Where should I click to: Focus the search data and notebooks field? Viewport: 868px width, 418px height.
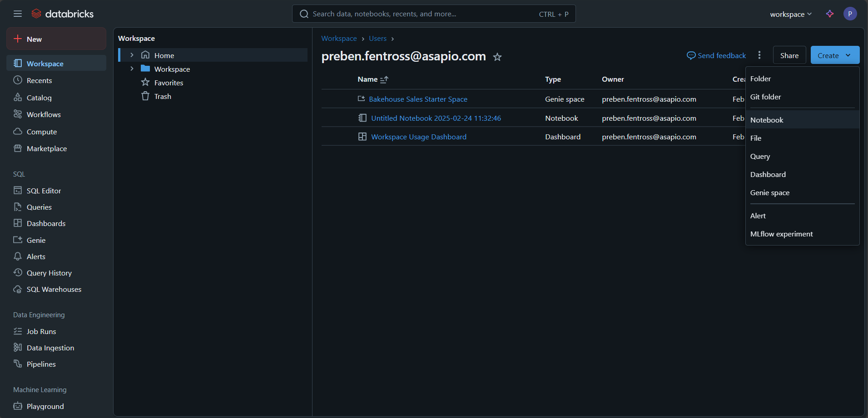434,14
